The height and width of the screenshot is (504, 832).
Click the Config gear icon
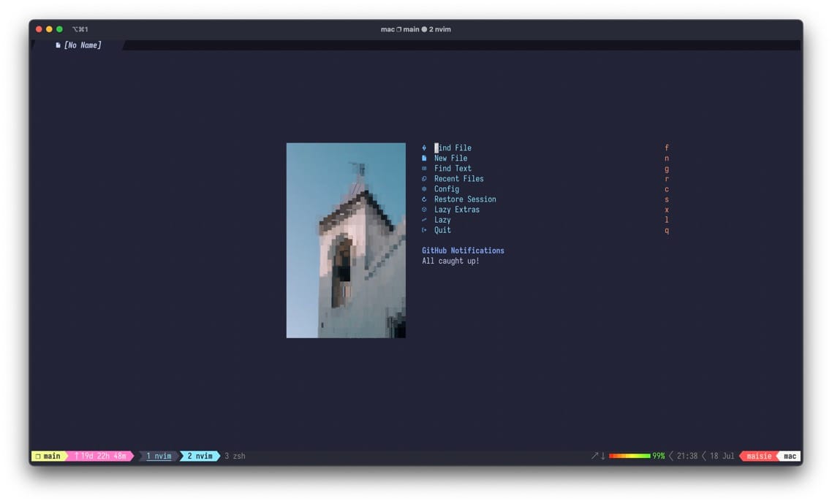click(424, 188)
